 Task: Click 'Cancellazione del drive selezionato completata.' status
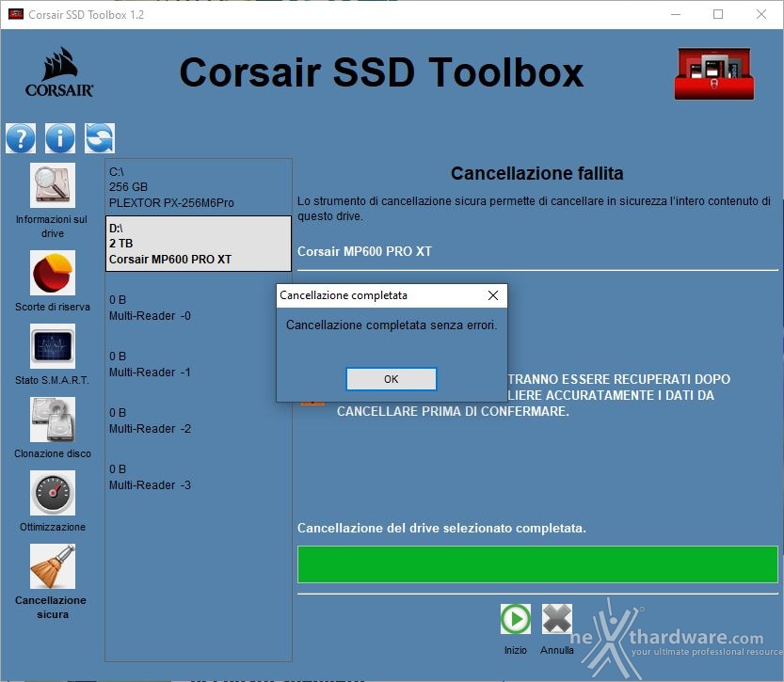[x=441, y=528]
